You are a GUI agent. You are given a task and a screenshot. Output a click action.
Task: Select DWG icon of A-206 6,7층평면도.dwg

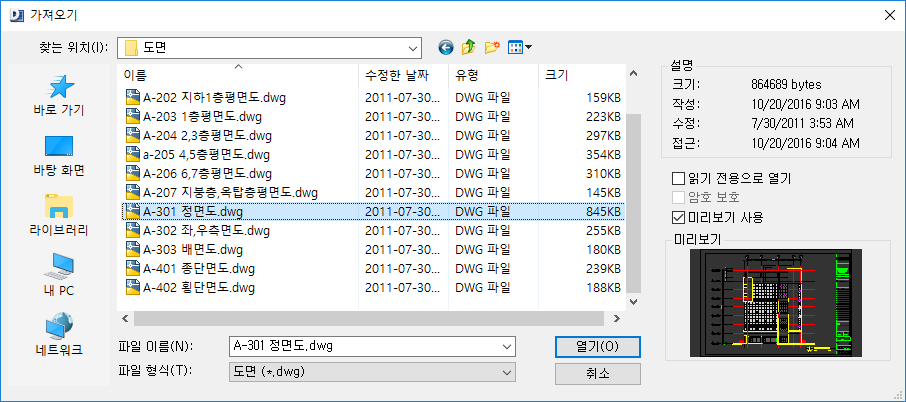tap(133, 173)
